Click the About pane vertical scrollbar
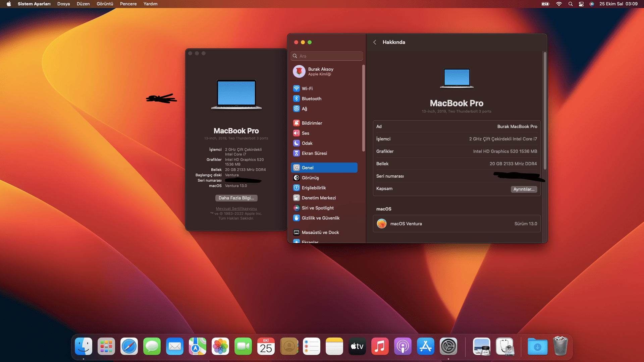The height and width of the screenshot is (362, 644). pos(545,111)
